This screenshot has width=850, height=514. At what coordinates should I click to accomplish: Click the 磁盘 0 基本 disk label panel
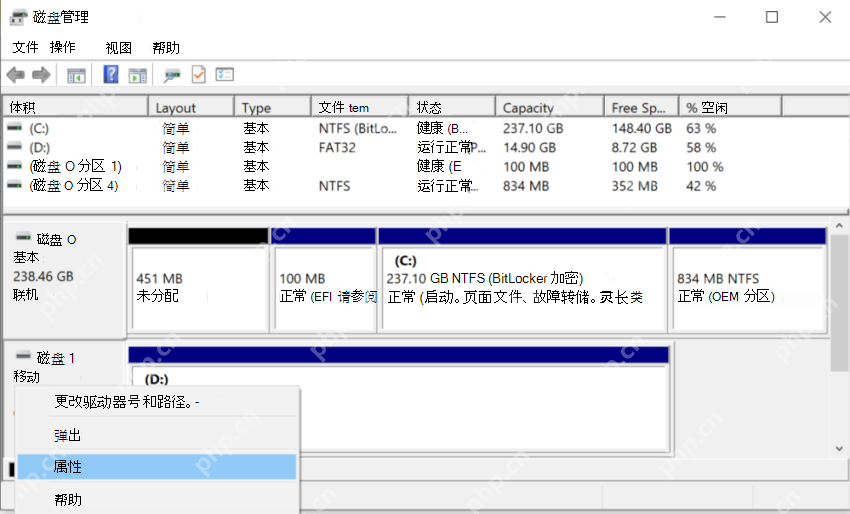[64, 279]
